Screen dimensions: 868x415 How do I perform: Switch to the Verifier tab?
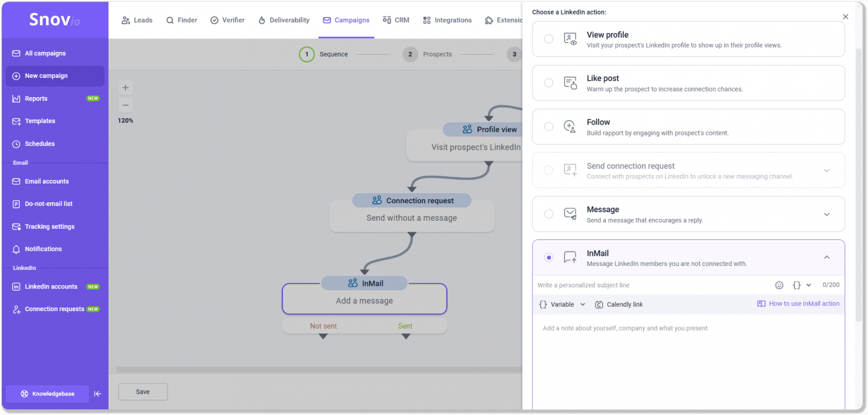(228, 20)
